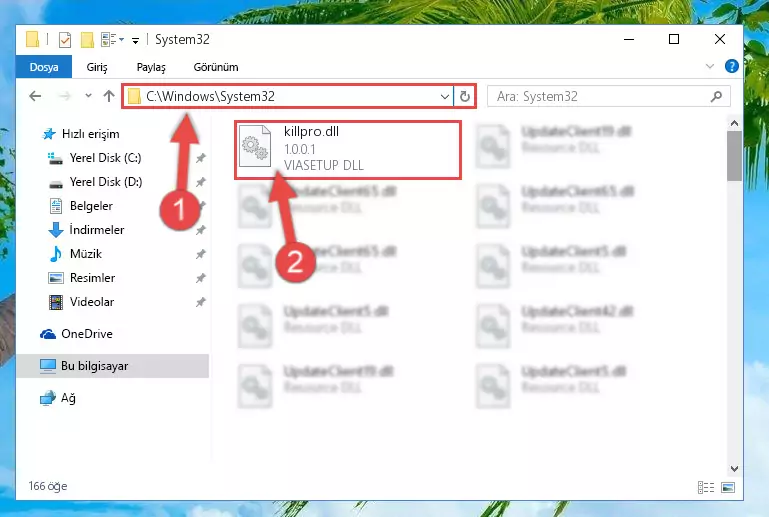Open the Dosya file menu tab
Screen dimensions: 769x517
[x=44, y=67]
